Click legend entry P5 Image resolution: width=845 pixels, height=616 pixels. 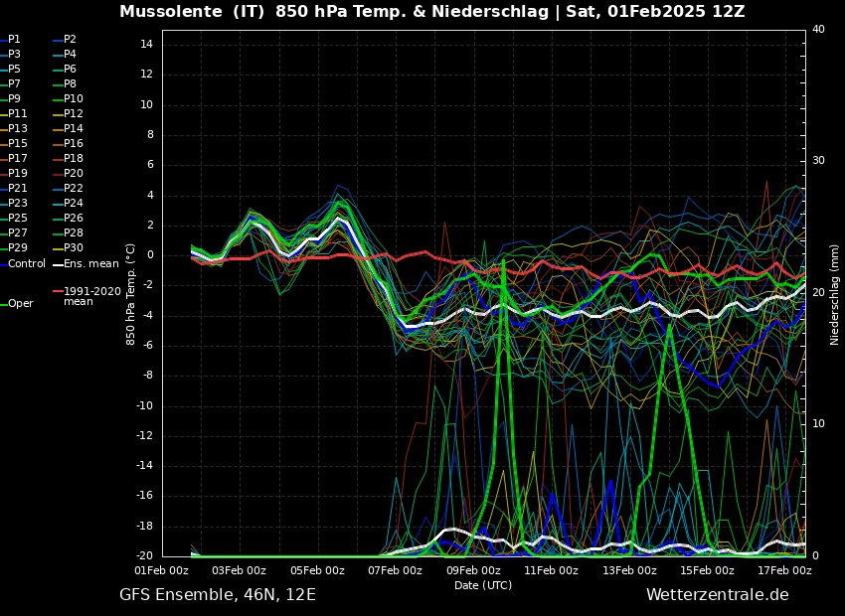click(x=14, y=69)
